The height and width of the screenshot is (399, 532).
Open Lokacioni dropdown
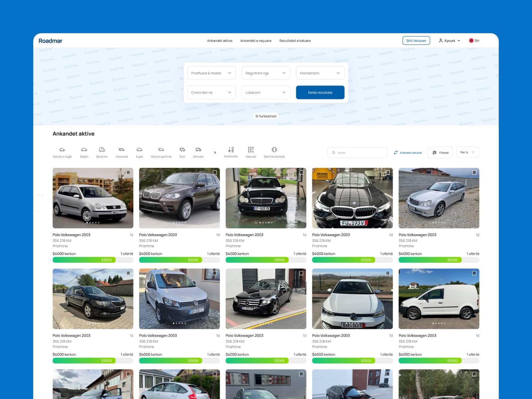point(266,92)
